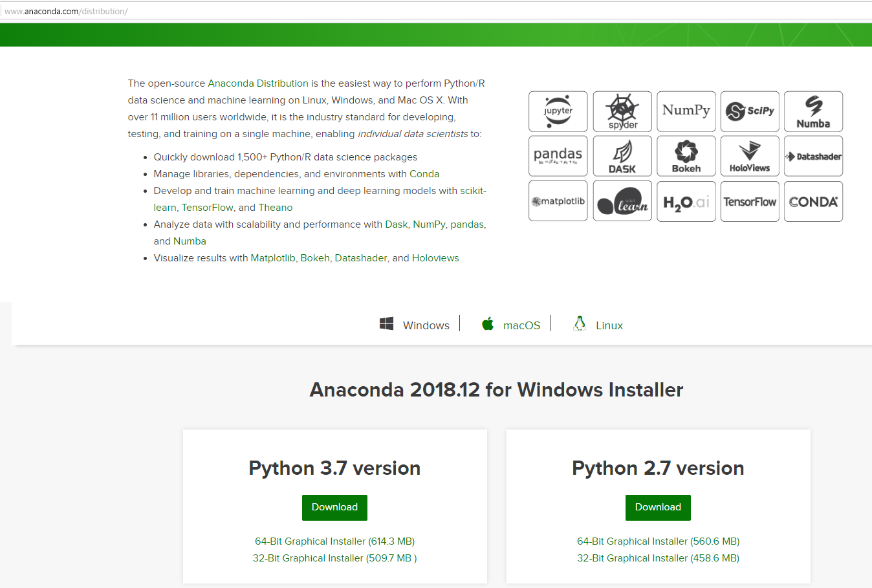Screen dimensions: 872x588
Task: Click the Datashader logo icon
Action: tap(813, 156)
